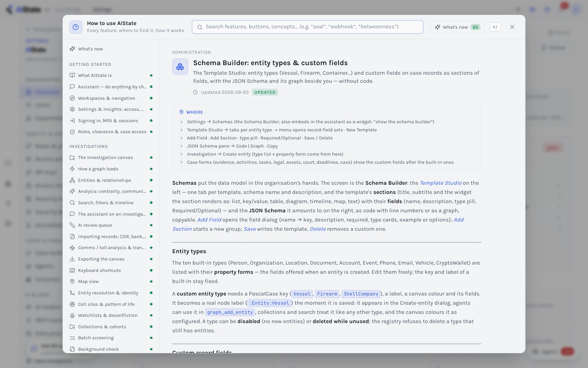Follow the Add Field link in paragraph
The image size is (588, 368).
coord(209,220)
